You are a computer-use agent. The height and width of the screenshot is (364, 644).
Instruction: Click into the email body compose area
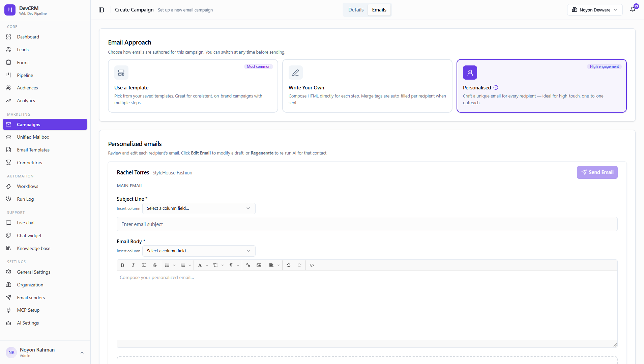[x=367, y=306]
